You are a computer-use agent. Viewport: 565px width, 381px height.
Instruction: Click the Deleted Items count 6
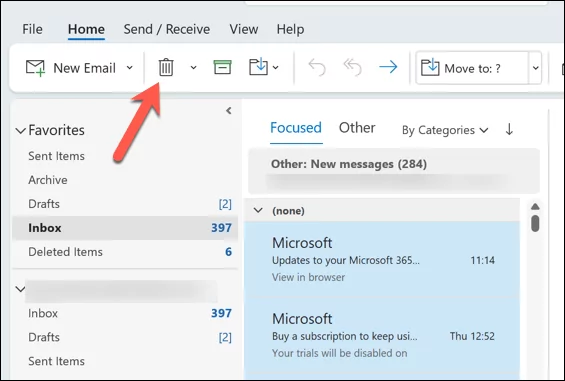tap(228, 252)
